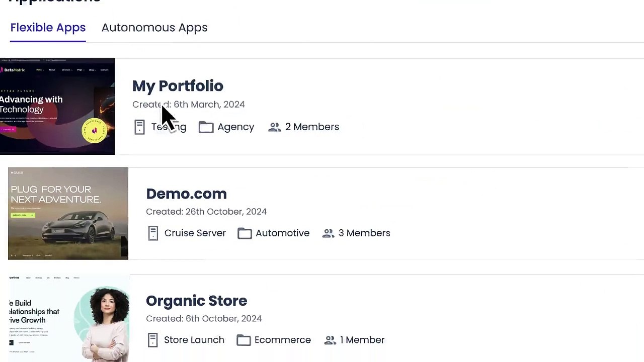Open the Demo.com application title
644x362 pixels.
coord(186,194)
